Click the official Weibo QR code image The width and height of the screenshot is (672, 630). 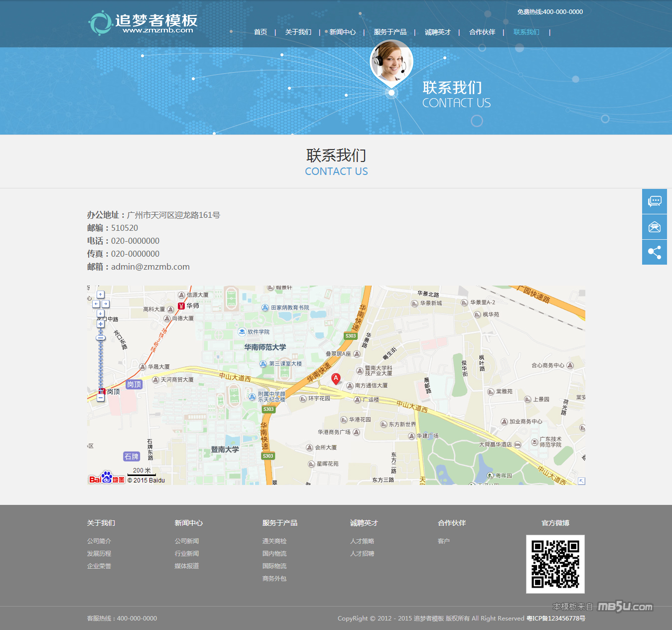555,564
